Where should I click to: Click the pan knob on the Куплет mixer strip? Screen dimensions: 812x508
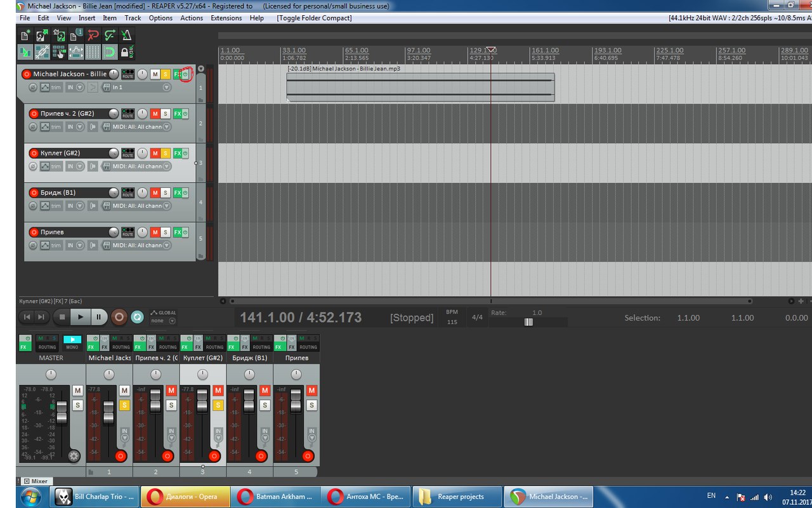[x=202, y=375]
